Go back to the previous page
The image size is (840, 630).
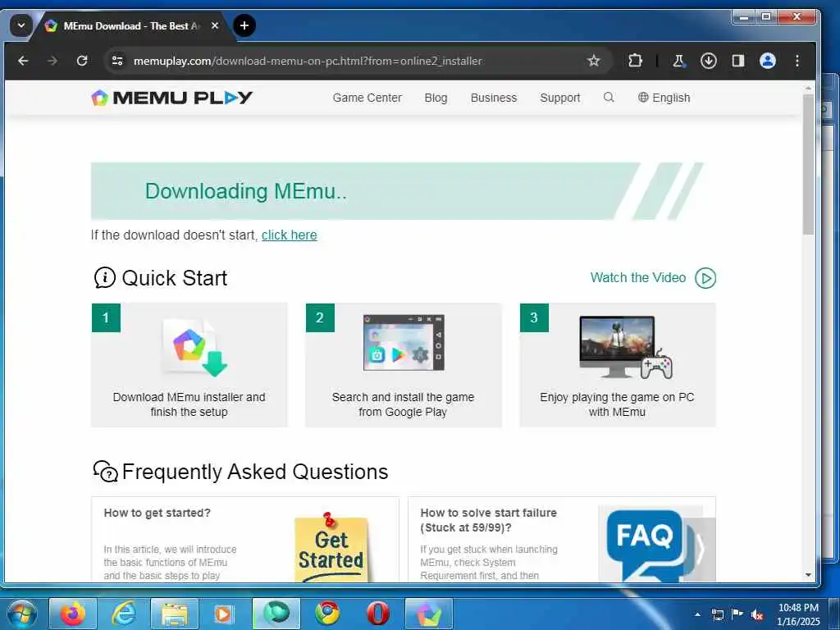(x=23, y=61)
